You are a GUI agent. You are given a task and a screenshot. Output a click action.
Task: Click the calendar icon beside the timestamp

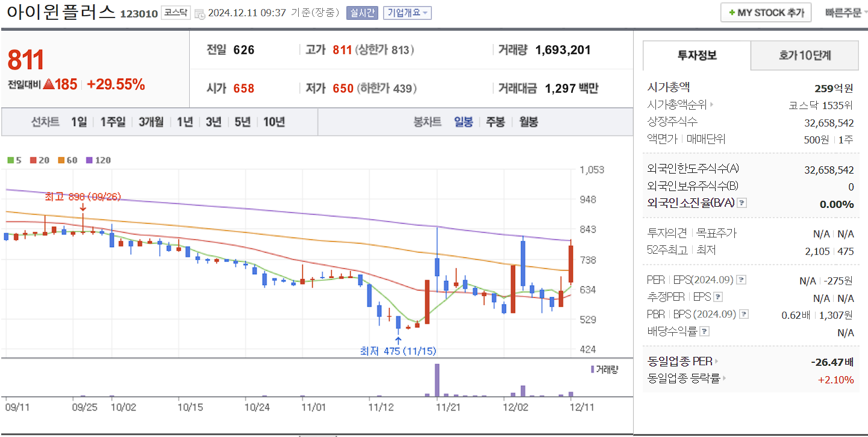coord(199,13)
